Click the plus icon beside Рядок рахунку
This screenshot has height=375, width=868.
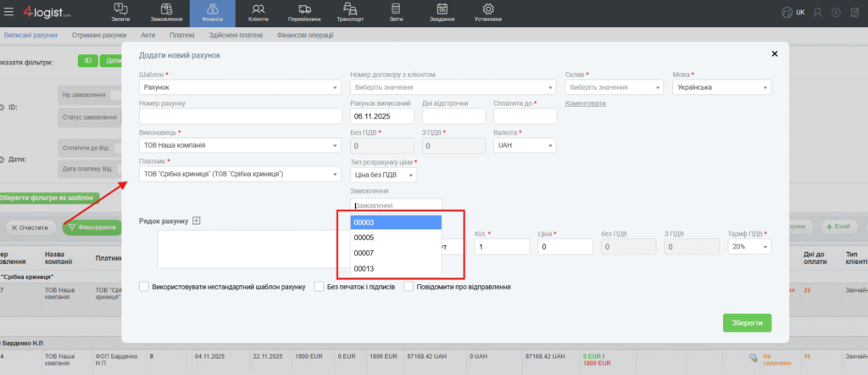pyautogui.click(x=196, y=221)
